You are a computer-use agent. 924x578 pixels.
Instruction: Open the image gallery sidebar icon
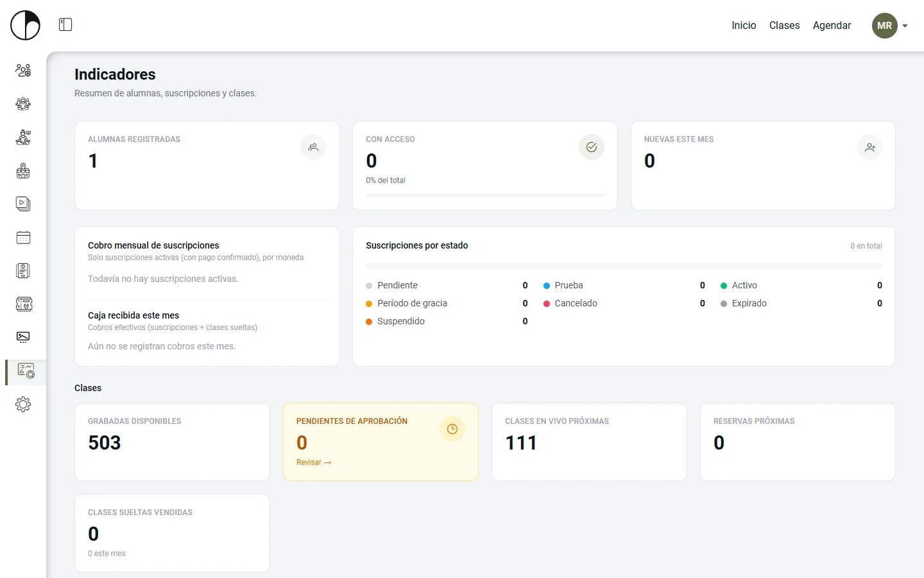23,337
